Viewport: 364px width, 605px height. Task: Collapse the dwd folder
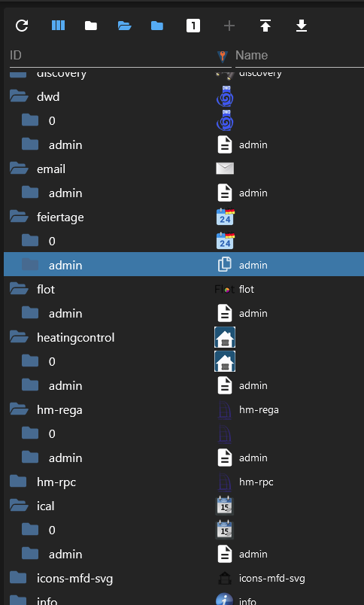[x=19, y=96]
